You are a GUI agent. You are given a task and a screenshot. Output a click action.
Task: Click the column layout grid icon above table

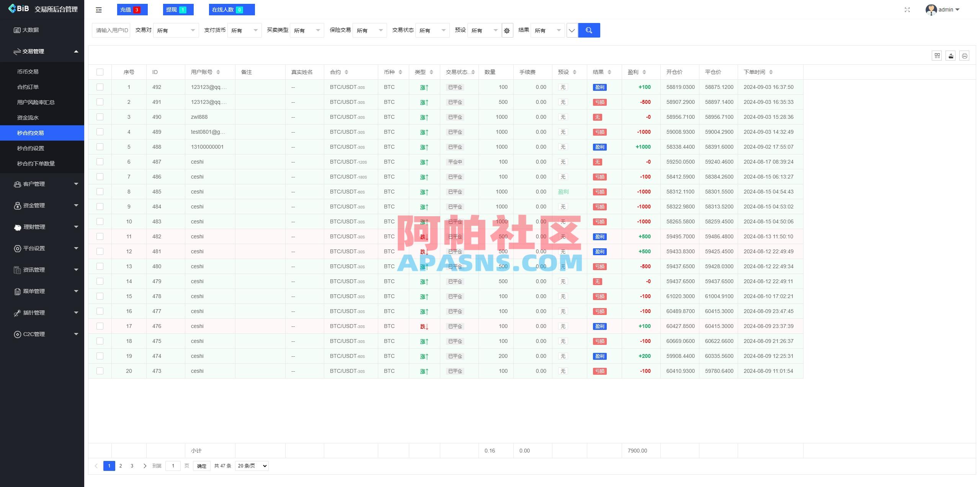937,55
